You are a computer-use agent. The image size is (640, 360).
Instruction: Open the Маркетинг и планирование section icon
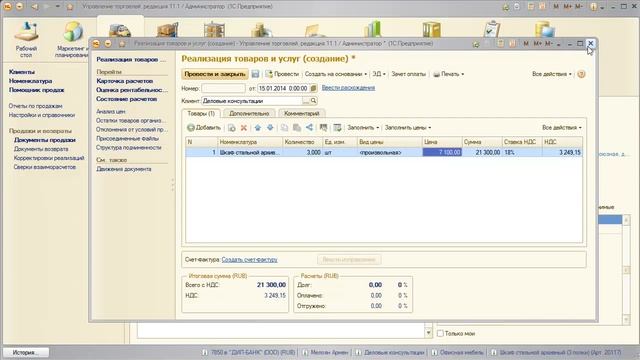tap(72, 40)
